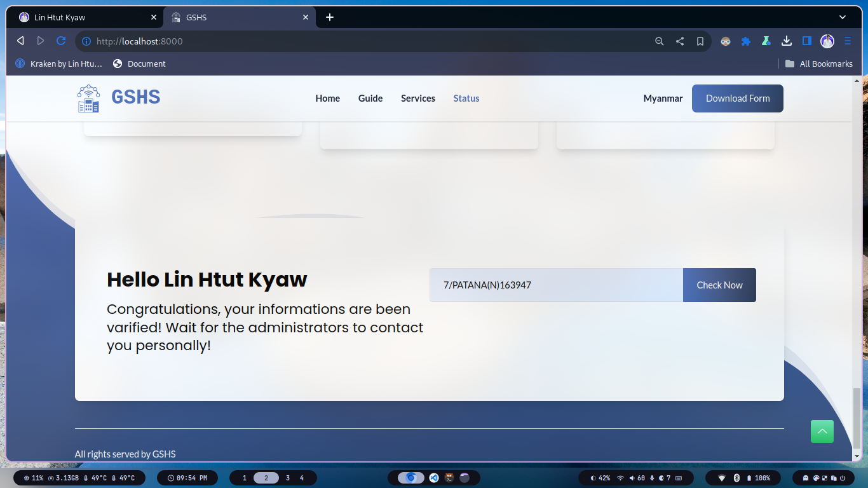The image size is (868, 488).
Task: Click the 42% brightness indicator
Action: tap(600, 478)
